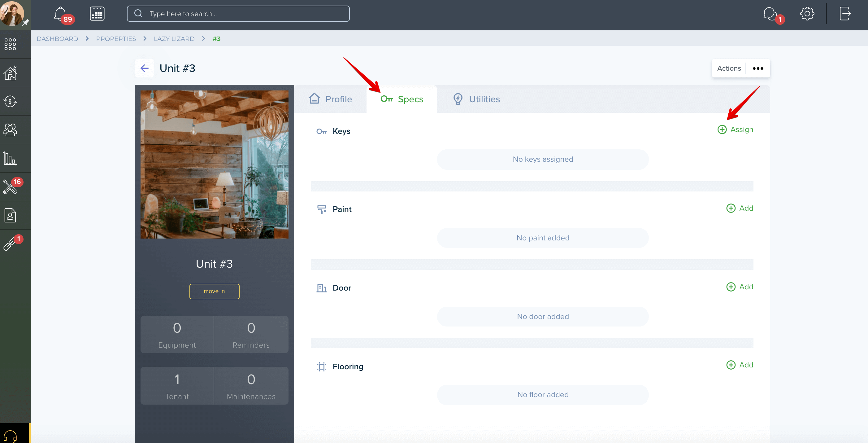Click the 'move in' button

click(x=214, y=291)
